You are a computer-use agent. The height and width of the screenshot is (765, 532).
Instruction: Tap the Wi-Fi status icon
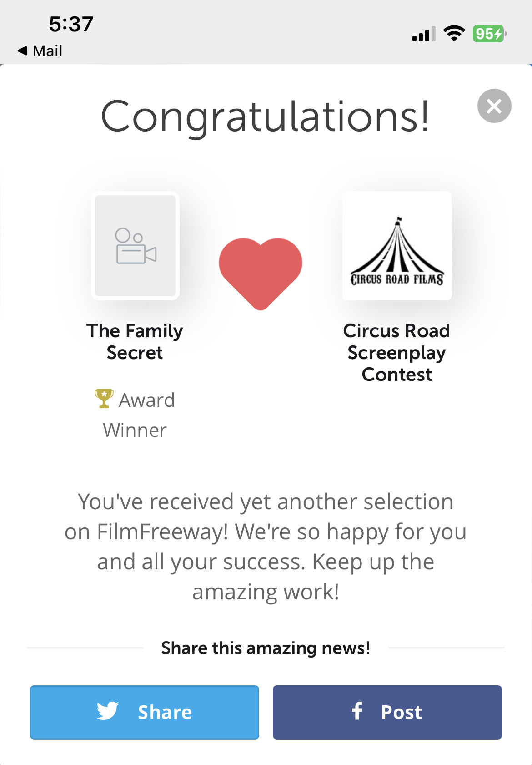pyautogui.click(x=454, y=34)
